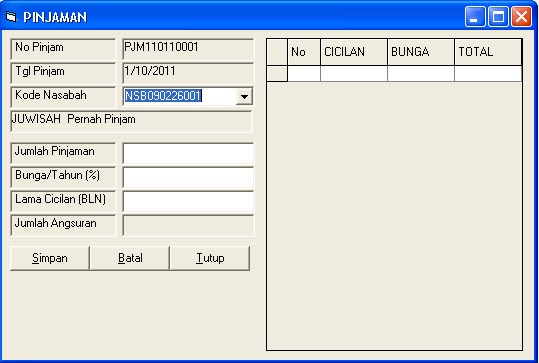This screenshot has height=363, width=539.
Task: Focus the Lama Cicilan (BLN) input field
Action: (x=188, y=201)
